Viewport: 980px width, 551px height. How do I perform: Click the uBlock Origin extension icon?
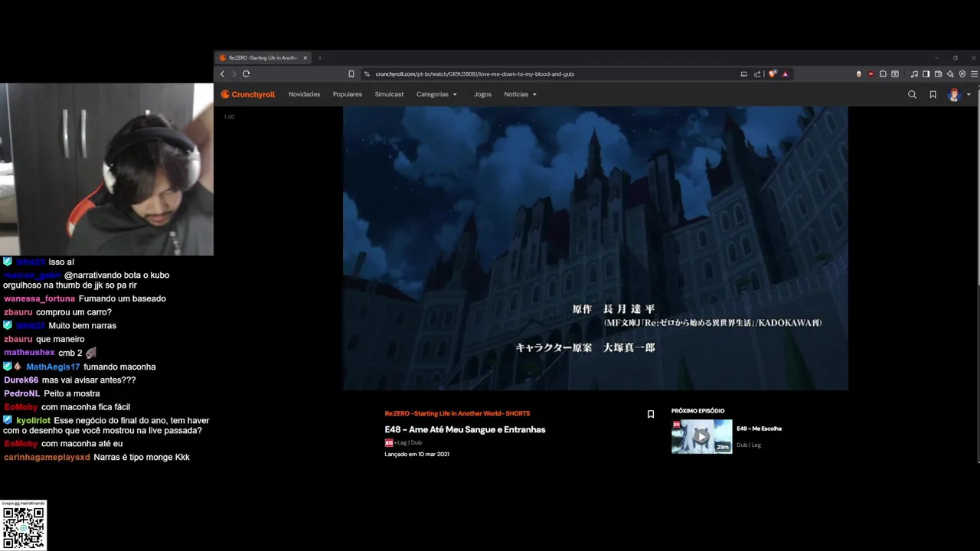click(x=871, y=73)
